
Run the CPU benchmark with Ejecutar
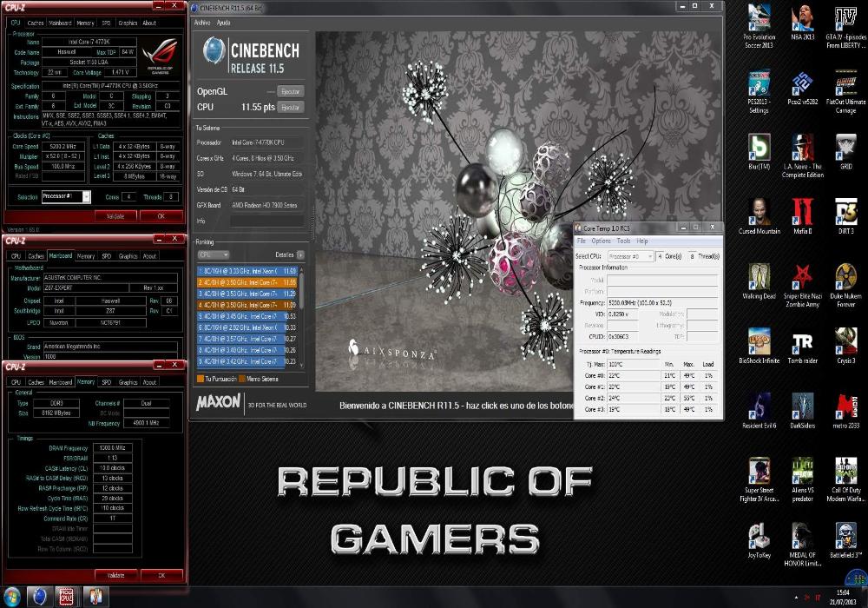(290, 107)
